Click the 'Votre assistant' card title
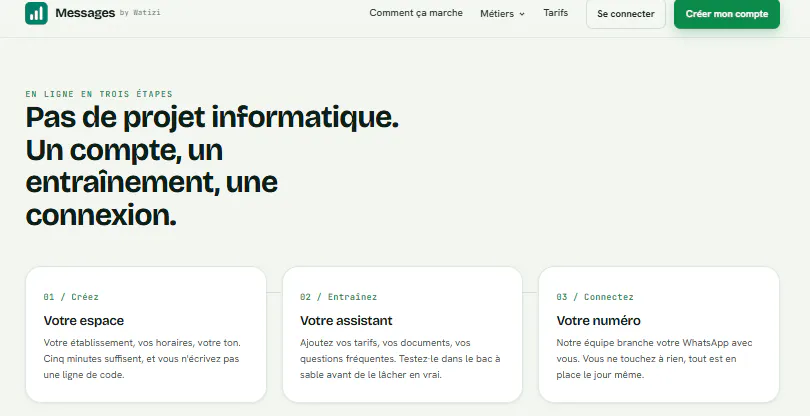810x416 pixels. pyautogui.click(x=346, y=320)
